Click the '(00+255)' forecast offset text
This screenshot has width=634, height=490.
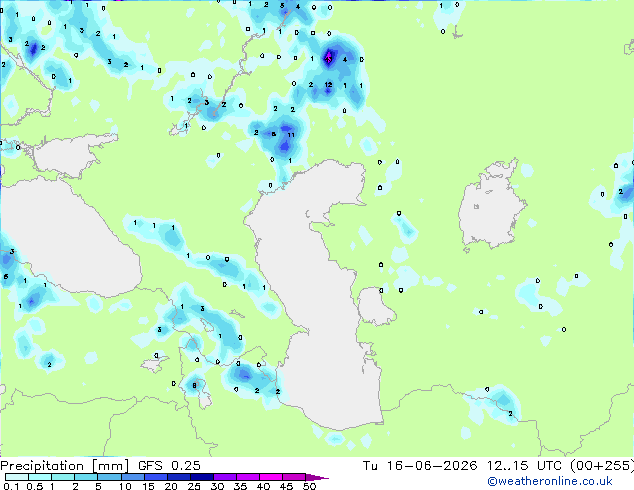coord(602,466)
